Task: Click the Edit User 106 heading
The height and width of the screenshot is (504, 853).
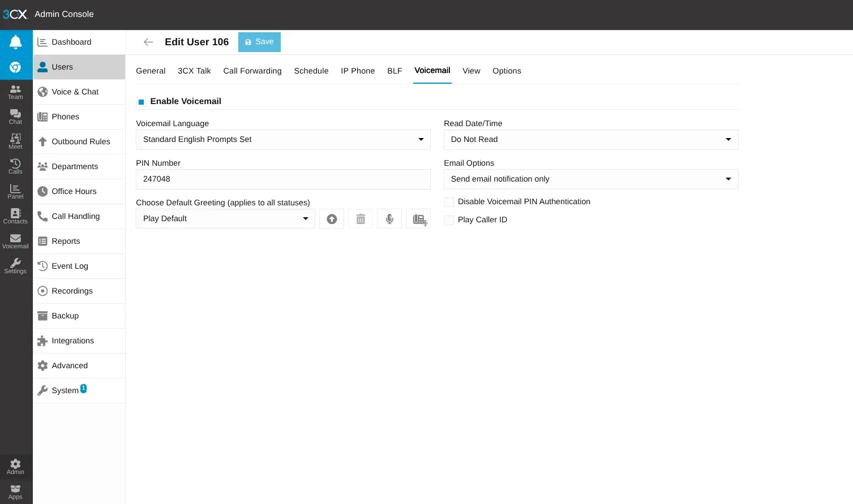Action: click(197, 42)
